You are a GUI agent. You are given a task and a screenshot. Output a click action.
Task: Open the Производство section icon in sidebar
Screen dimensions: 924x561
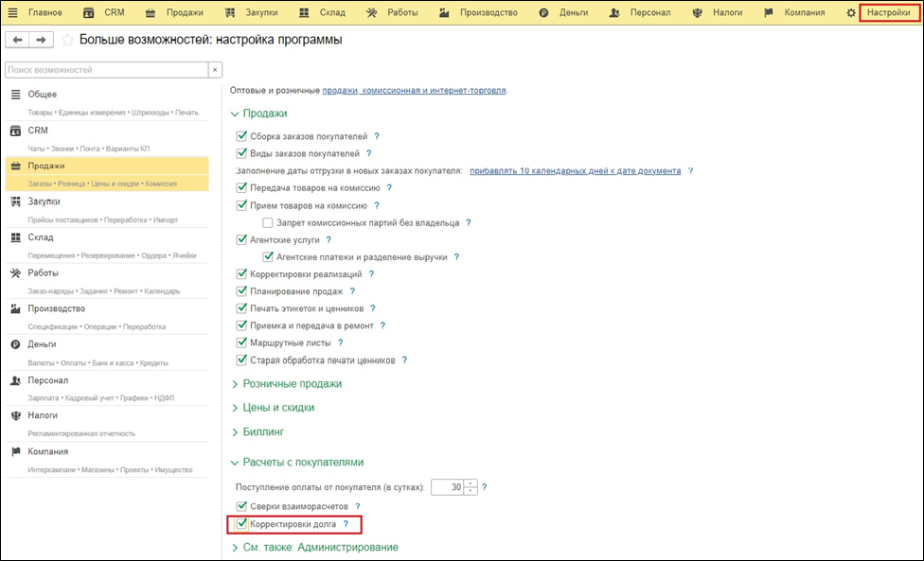point(16,308)
